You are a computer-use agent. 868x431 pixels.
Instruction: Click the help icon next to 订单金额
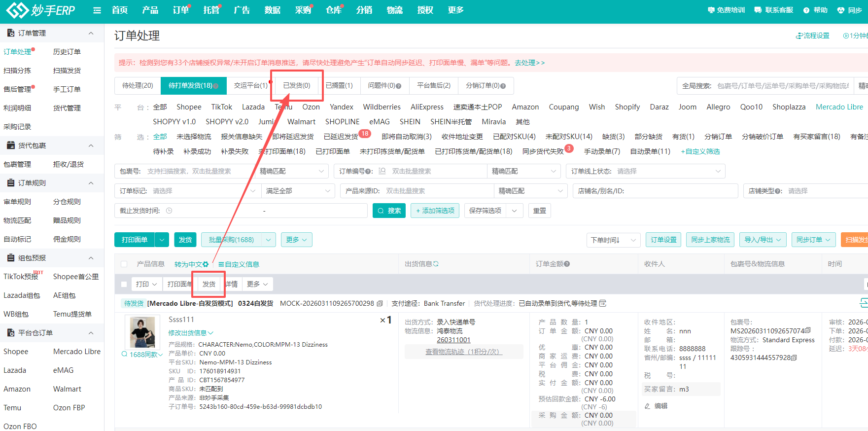(567, 264)
